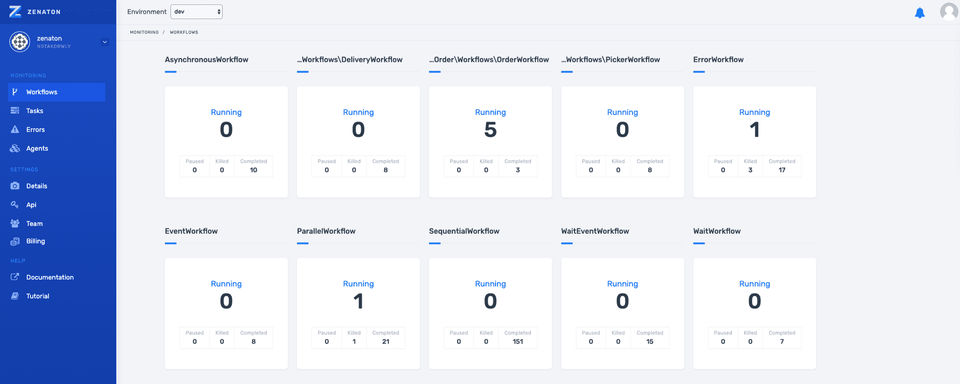Click PickerWorkflow Paused count 0
960x384 pixels.
pos(591,170)
